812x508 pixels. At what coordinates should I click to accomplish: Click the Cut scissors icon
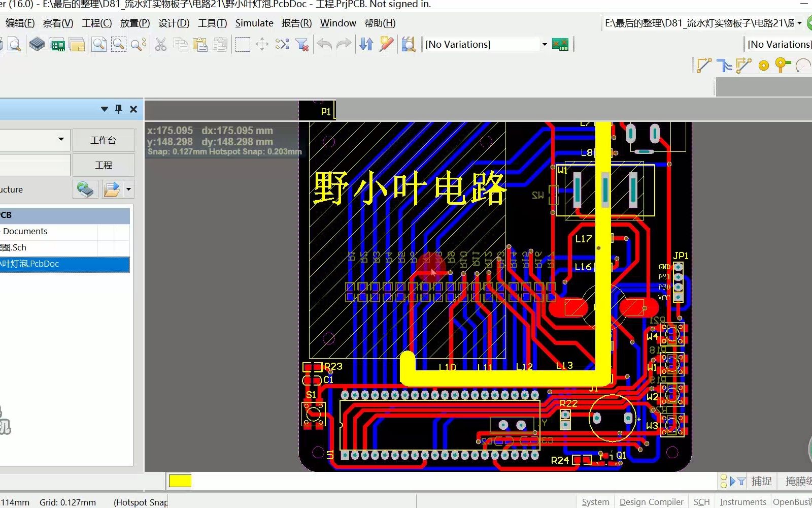161,45
